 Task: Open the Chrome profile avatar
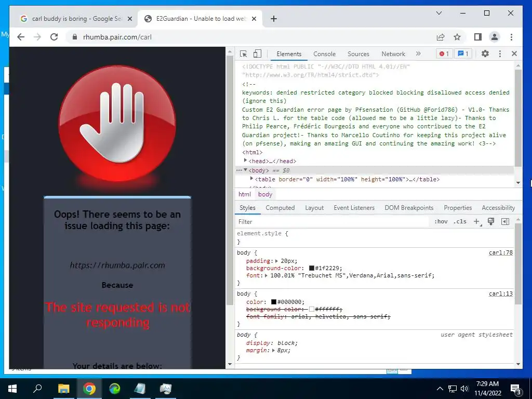point(495,37)
